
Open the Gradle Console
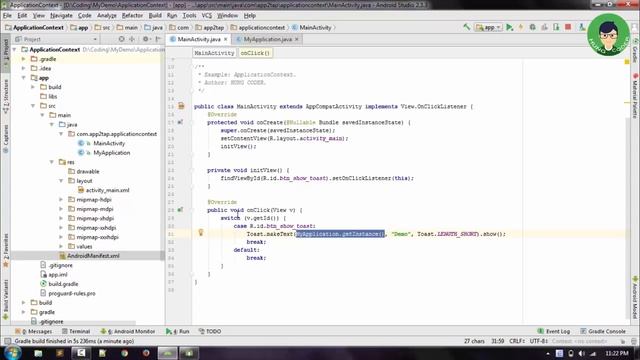603,331
